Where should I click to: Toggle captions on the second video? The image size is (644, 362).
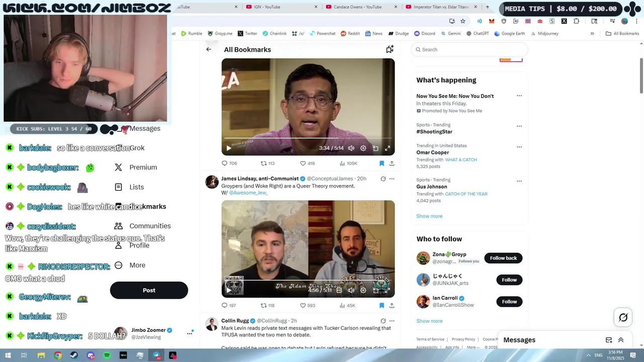pyautogui.click(x=339, y=290)
